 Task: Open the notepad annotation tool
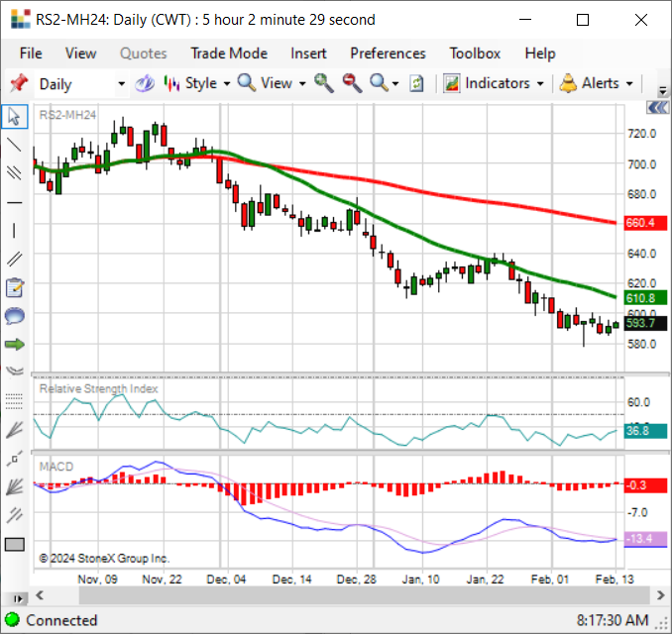pos(15,287)
